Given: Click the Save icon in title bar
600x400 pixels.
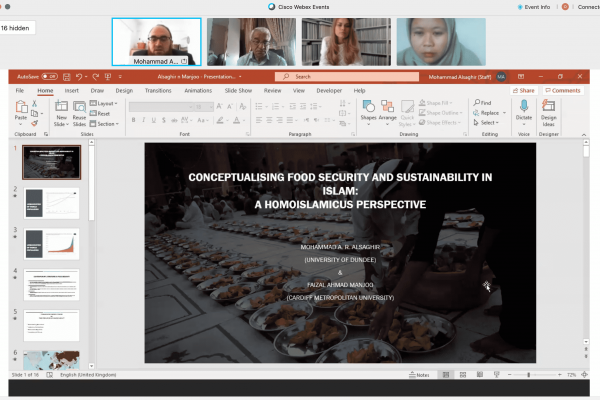Looking at the screenshot, I should click(67, 77).
